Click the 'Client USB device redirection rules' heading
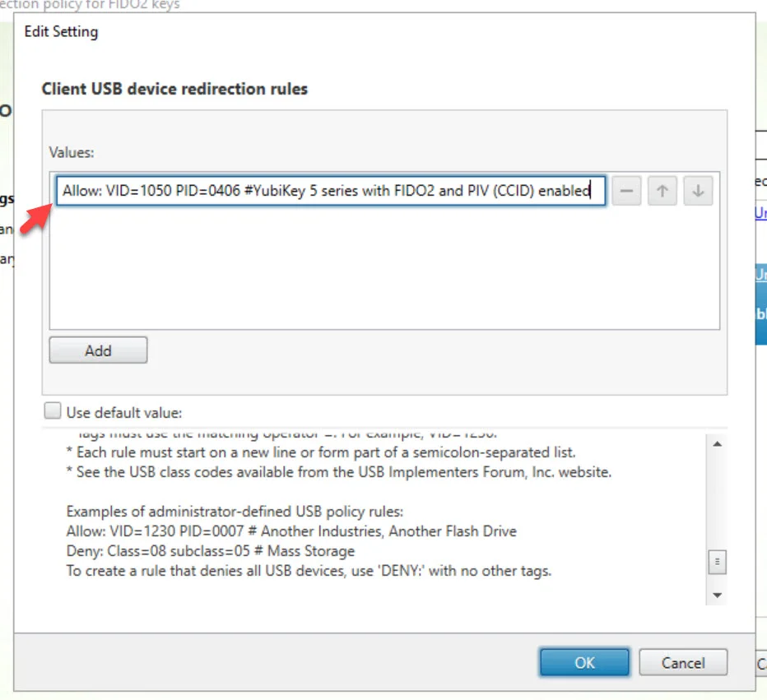767x700 pixels. tap(174, 89)
